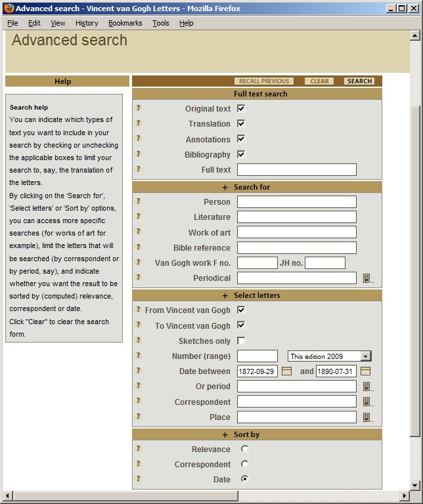Open the Tools menu
This screenshot has width=423, height=504.
click(160, 23)
